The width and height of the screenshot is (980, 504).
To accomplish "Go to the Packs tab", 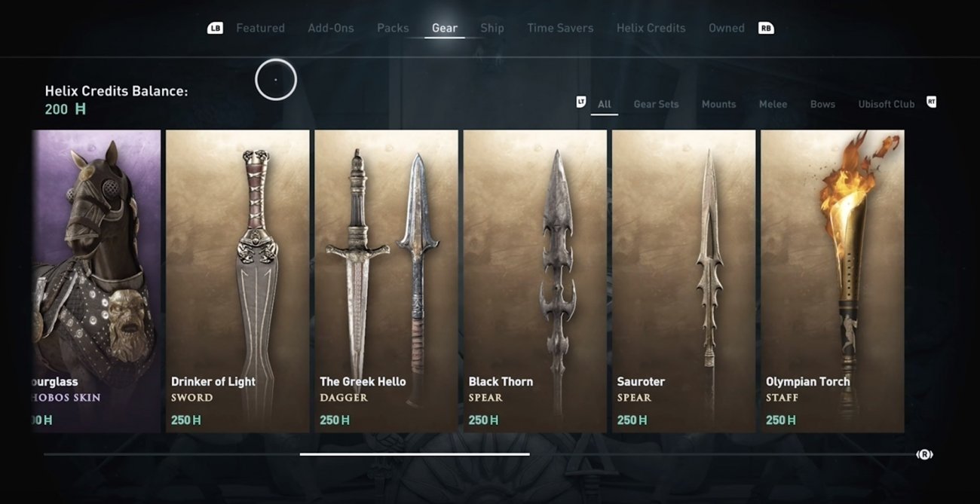I will pyautogui.click(x=393, y=28).
